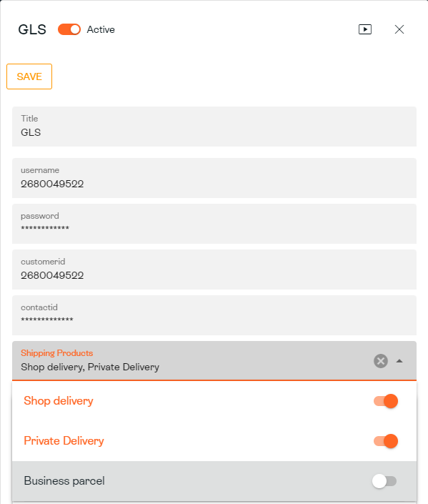Select the Shop delivery option label
The image size is (428, 504).
(x=59, y=401)
